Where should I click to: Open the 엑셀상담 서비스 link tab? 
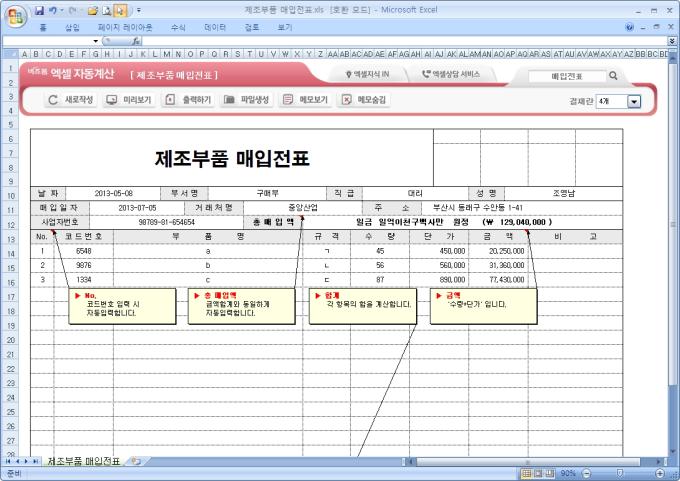coord(451,75)
